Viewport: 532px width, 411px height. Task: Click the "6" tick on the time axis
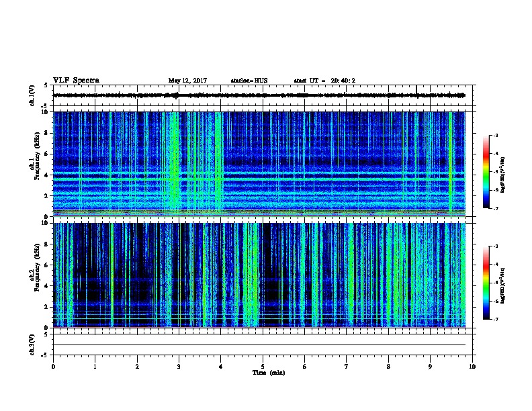pos(305,367)
